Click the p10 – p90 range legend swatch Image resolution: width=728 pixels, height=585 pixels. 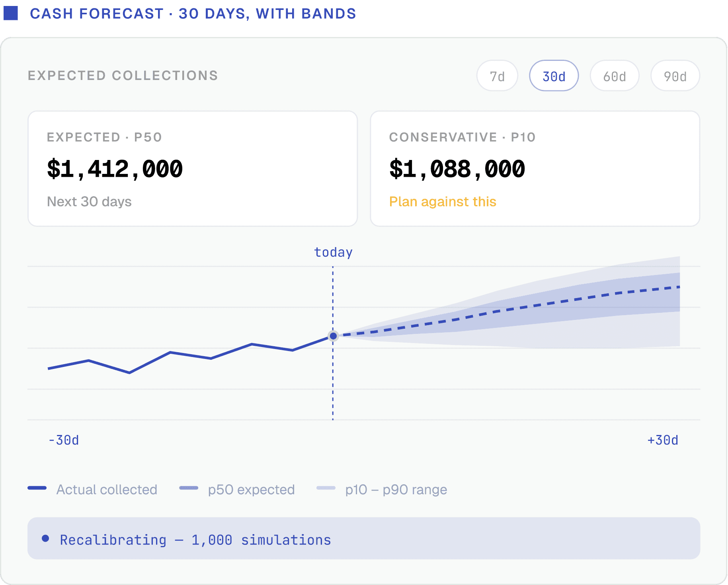pyautogui.click(x=326, y=488)
